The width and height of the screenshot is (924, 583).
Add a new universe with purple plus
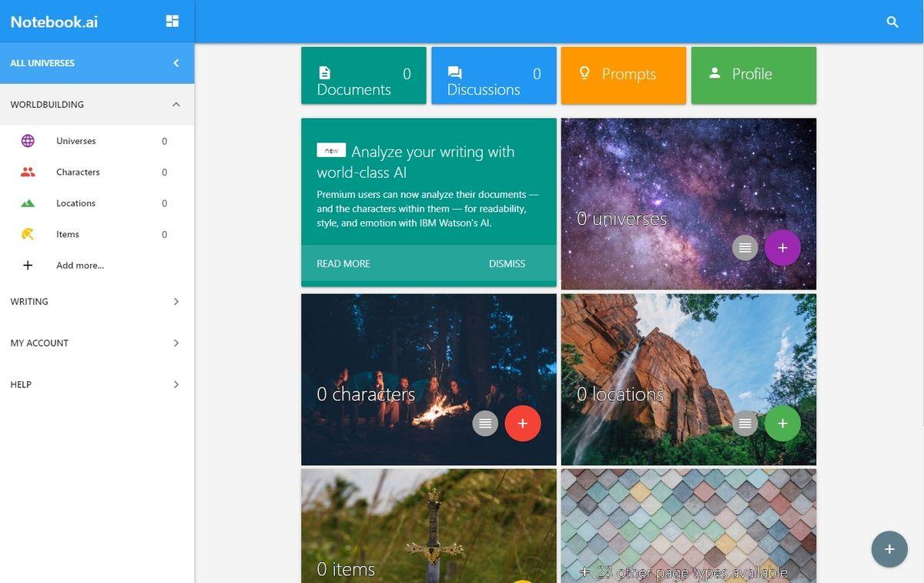(x=782, y=248)
